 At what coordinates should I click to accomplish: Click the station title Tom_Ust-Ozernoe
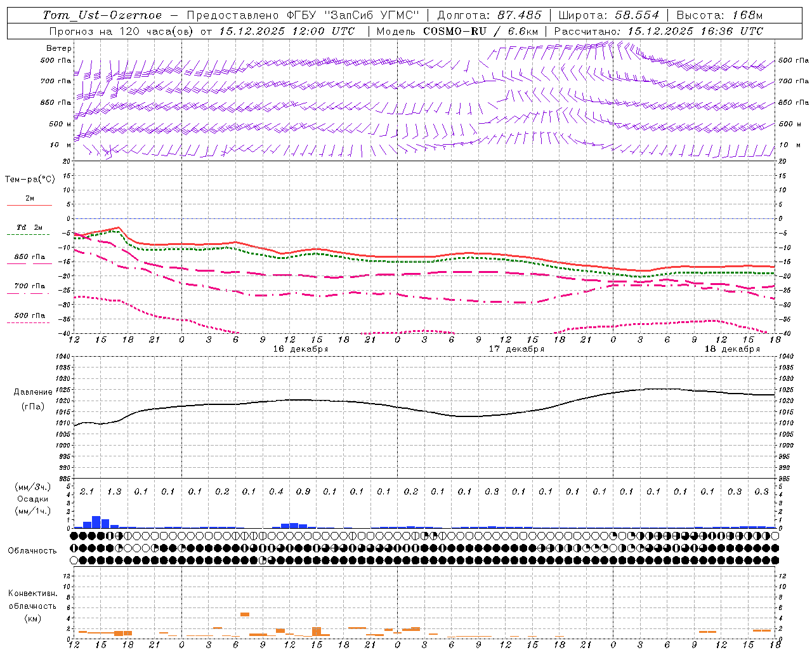(102, 15)
